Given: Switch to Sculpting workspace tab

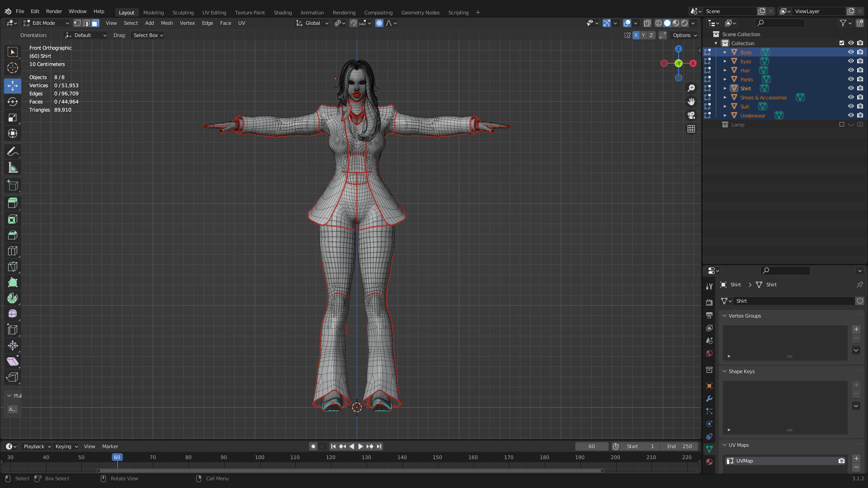Looking at the screenshot, I should (183, 13).
